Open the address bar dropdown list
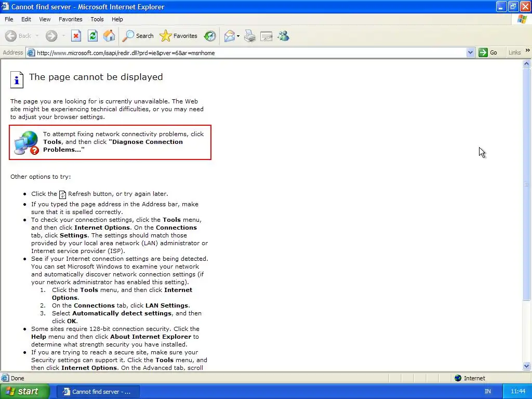Screen dimensions: 532x399 click(470, 52)
